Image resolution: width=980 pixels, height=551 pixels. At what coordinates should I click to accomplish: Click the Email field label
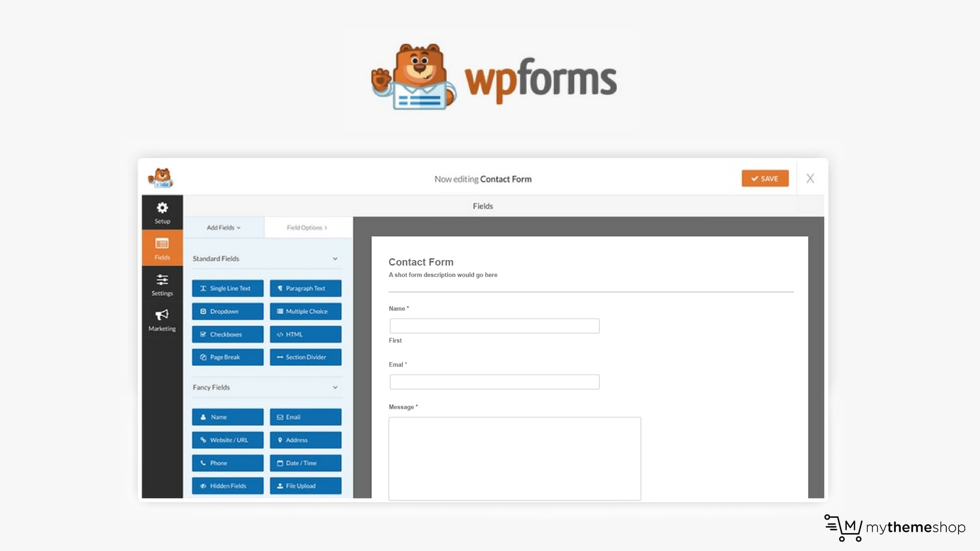[398, 364]
